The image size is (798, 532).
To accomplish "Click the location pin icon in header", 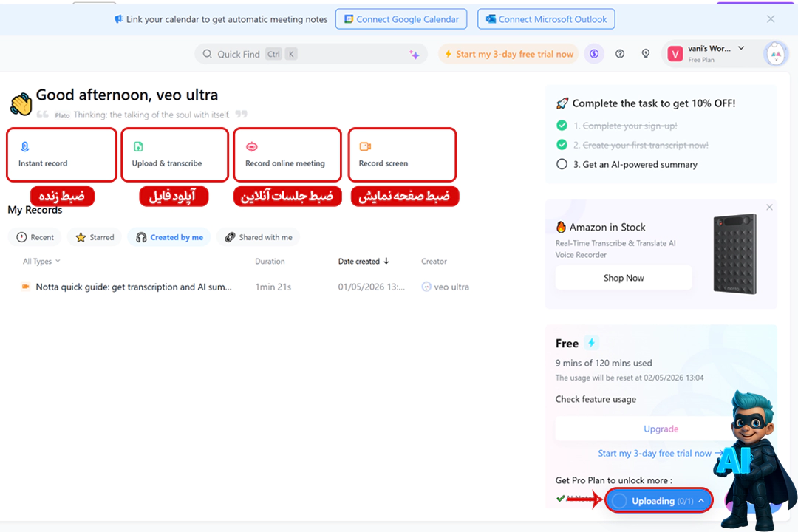I will click(645, 54).
